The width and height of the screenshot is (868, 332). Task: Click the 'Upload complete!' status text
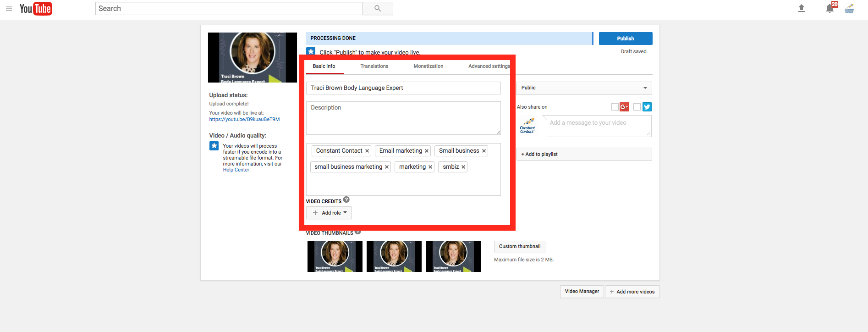coord(229,104)
